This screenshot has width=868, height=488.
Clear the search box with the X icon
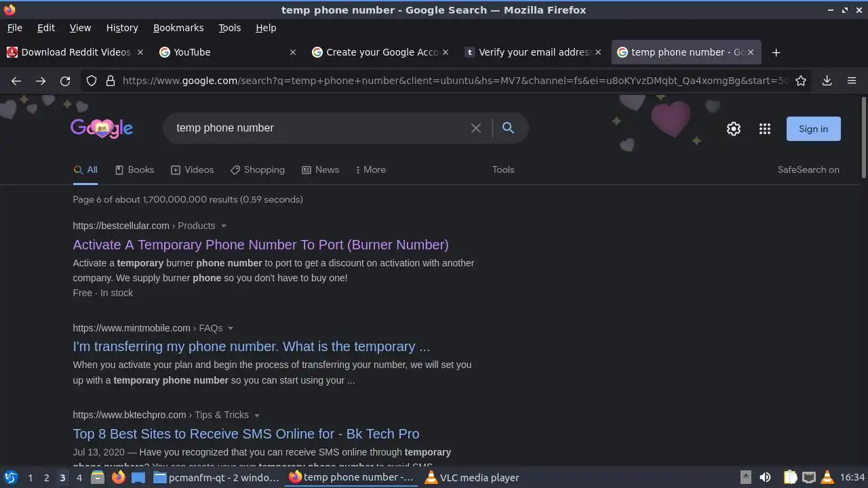pos(476,128)
